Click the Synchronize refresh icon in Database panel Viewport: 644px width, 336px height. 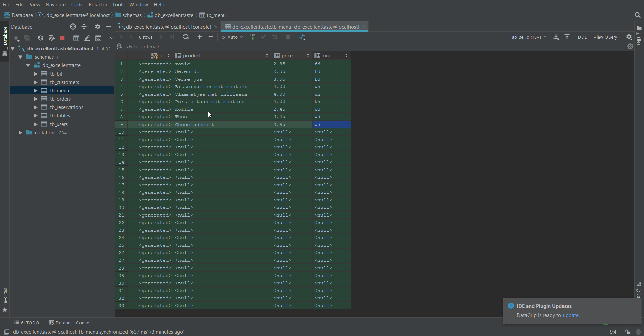point(41,38)
